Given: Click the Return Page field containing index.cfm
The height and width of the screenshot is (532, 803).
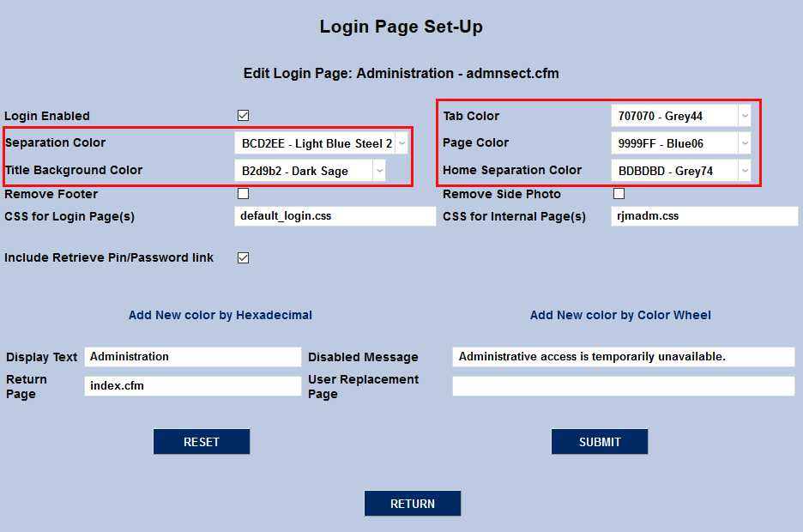Looking at the screenshot, I should pyautogui.click(x=192, y=386).
